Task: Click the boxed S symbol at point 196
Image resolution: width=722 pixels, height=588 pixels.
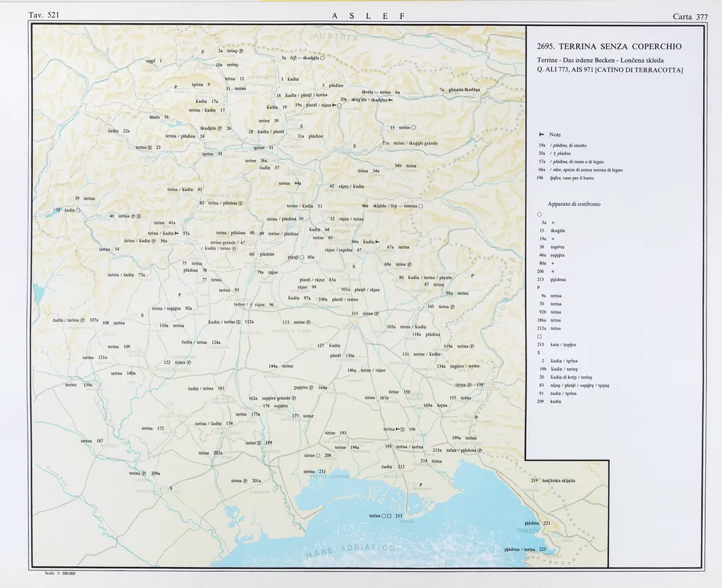Action: click(405, 429)
